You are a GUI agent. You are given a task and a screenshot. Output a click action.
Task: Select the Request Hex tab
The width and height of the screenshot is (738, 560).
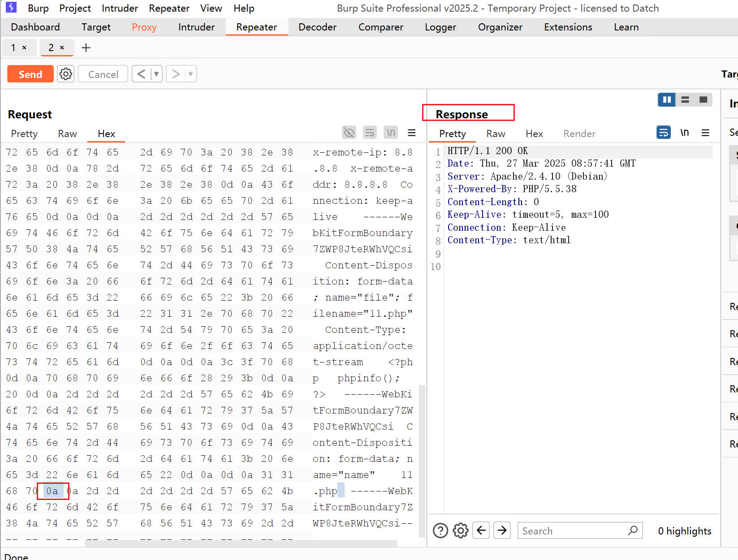point(106,134)
